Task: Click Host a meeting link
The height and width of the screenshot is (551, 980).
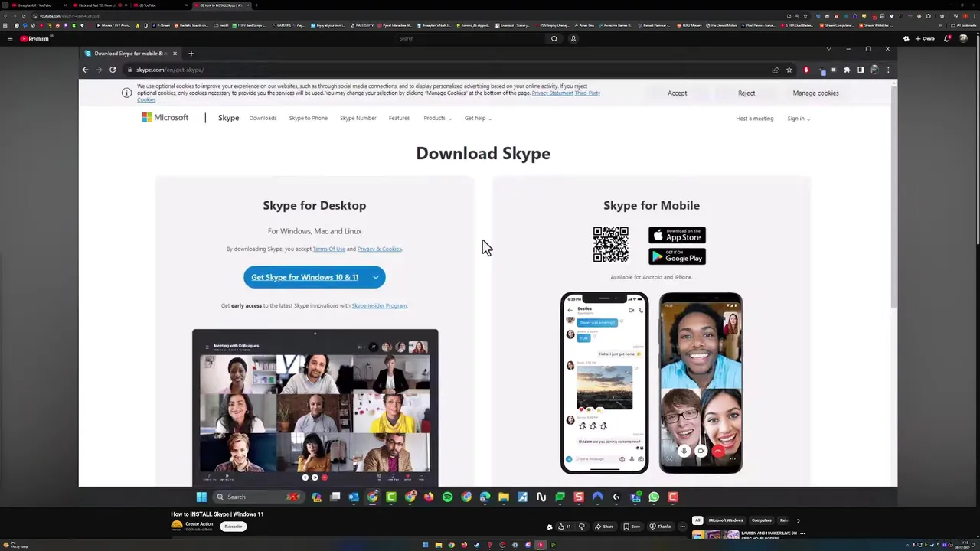Action: 754,119
